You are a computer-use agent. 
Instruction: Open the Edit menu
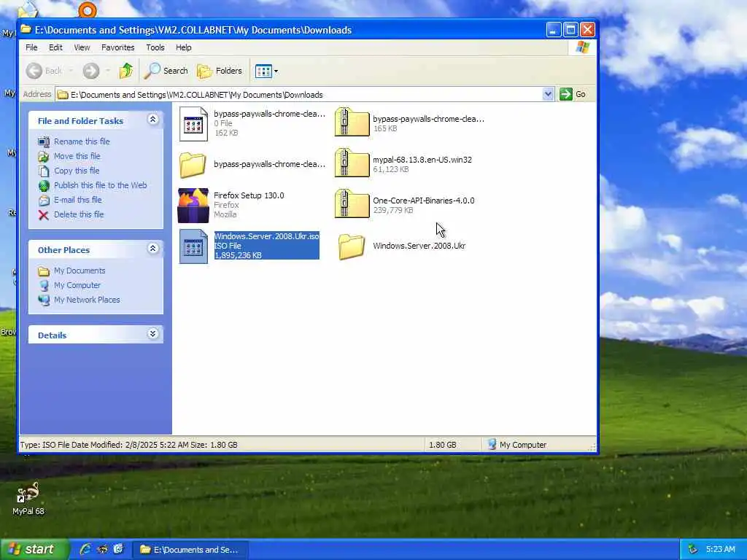pos(55,47)
